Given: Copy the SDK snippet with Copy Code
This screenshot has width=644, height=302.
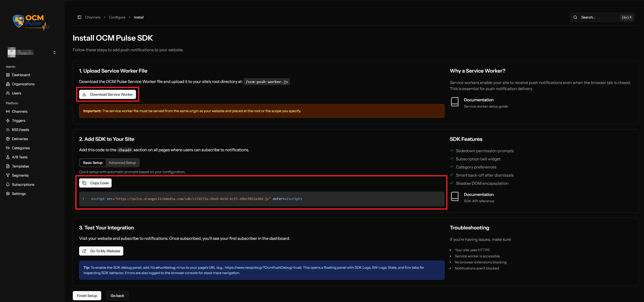Looking at the screenshot, I should [x=95, y=183].
